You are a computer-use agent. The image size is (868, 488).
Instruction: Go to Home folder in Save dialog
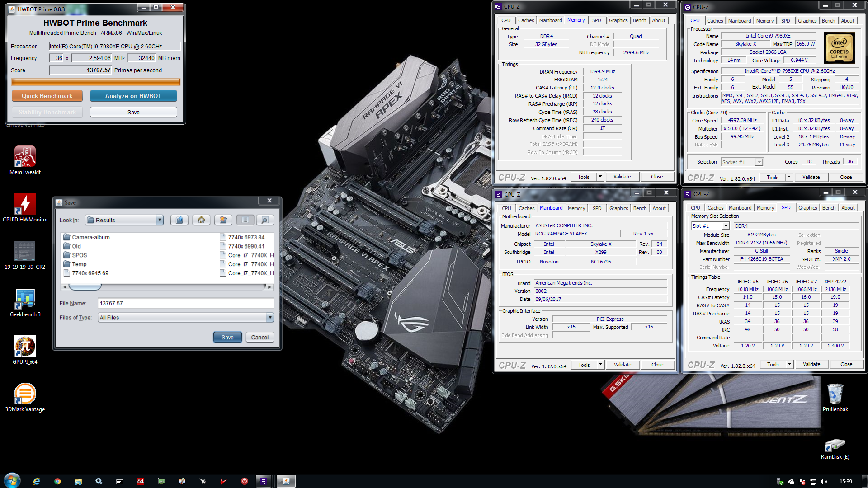pyautogui.click(x=201, y=220)
